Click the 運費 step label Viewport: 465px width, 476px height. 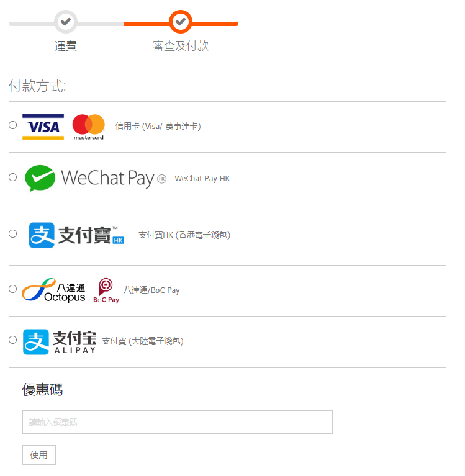[66, 46]
